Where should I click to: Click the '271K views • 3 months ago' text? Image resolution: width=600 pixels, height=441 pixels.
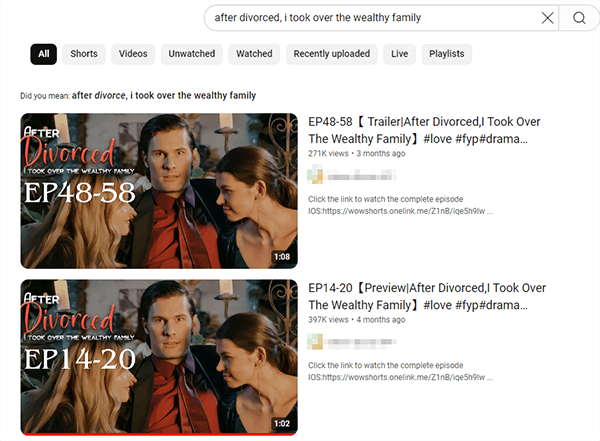[x=357, y=154]
